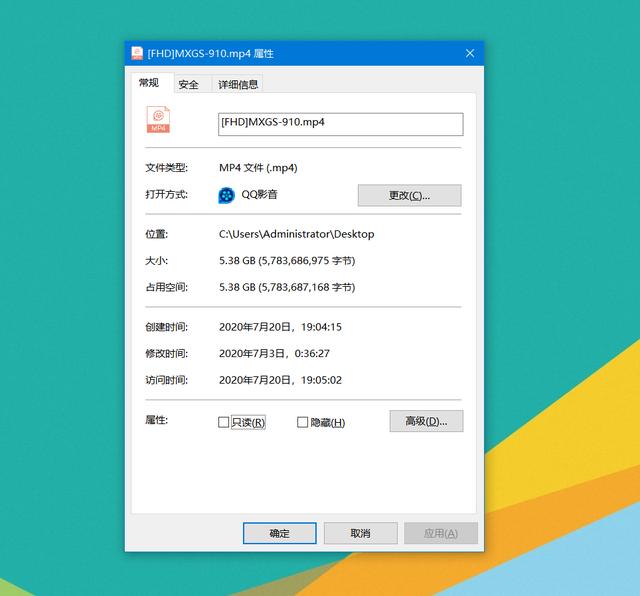Image resolution: width=640 pixels, height=596 pixels.
Task: Click the 创建时间 value 19:04:15
Action: [321, 327]
